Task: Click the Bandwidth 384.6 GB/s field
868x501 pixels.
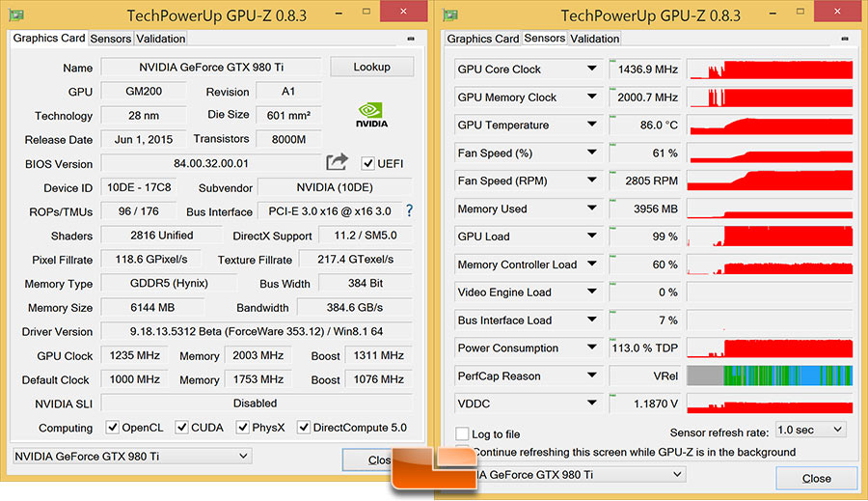Action: tap(355, 307)
